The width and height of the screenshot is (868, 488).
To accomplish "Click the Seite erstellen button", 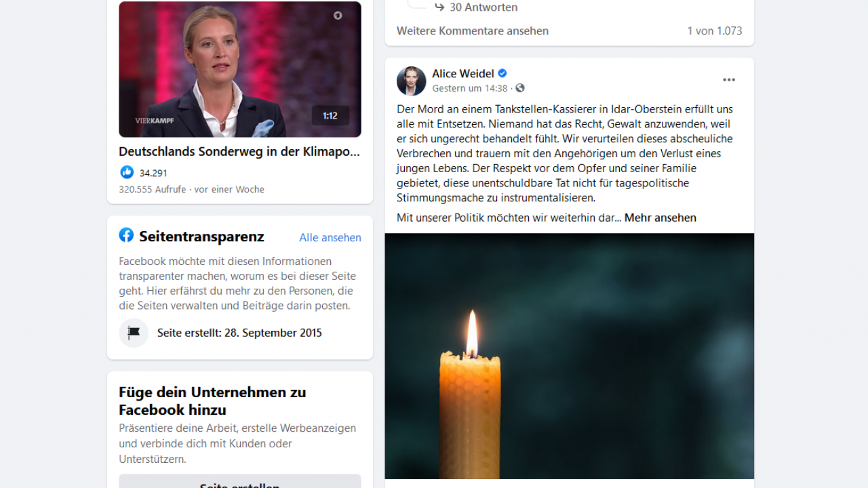I will [240, 481].
